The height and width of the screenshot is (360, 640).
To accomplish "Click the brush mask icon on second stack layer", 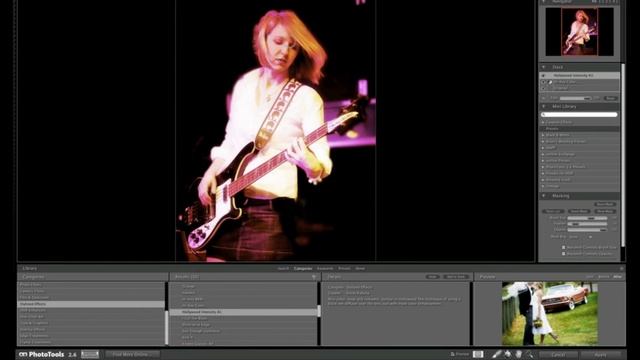I will 550,82.
